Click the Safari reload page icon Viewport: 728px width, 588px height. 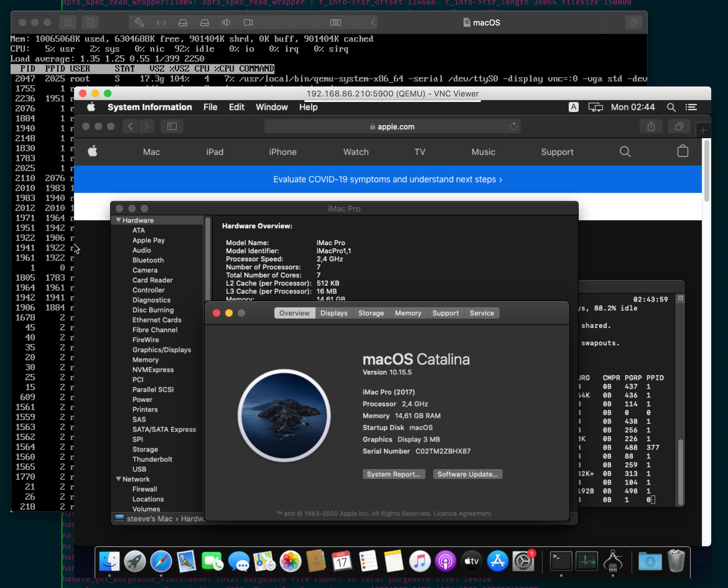pyautogui.click(x=513, y=127)
